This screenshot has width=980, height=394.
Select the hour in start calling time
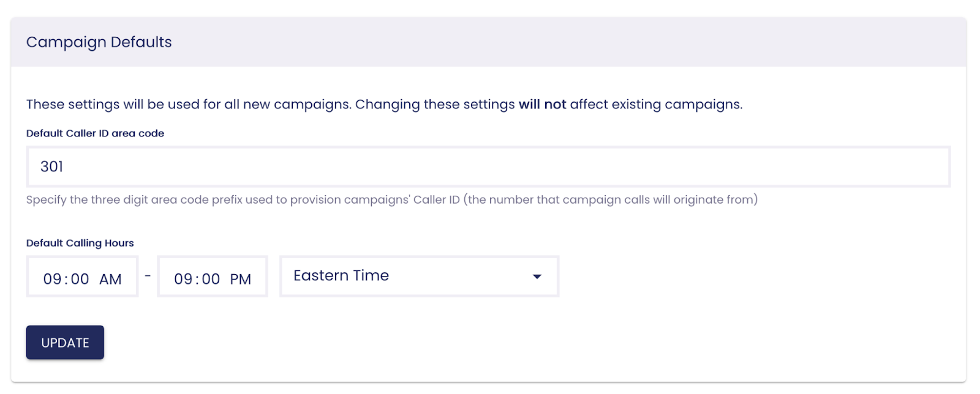coord(52,279)
